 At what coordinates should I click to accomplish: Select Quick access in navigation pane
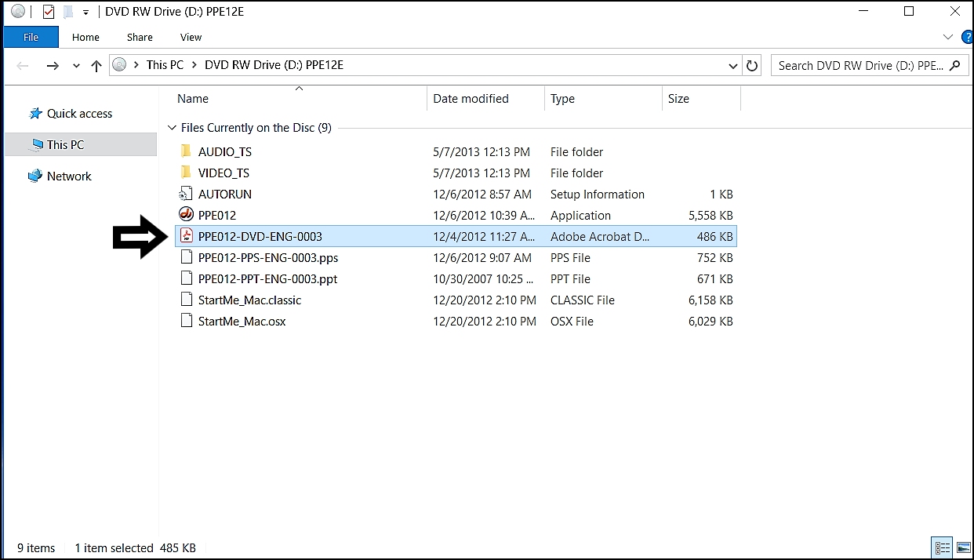79,114
